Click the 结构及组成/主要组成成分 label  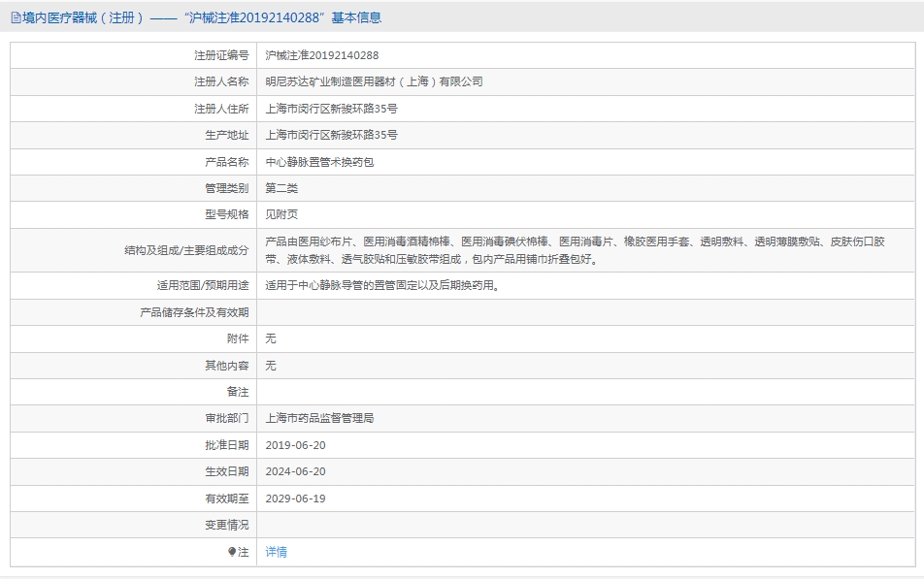pyautogui.click(x=186, y=250)
